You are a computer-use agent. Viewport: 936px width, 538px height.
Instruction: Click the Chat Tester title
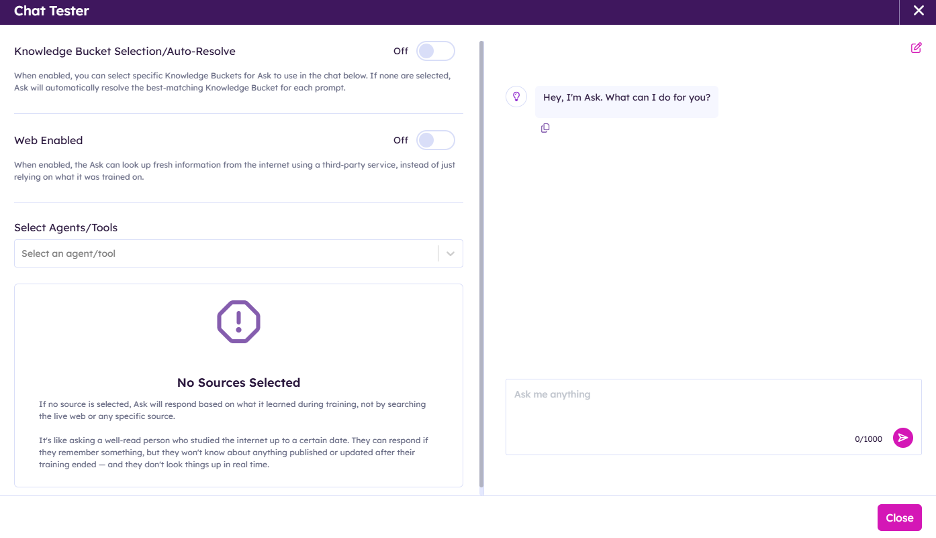(51, 11)
